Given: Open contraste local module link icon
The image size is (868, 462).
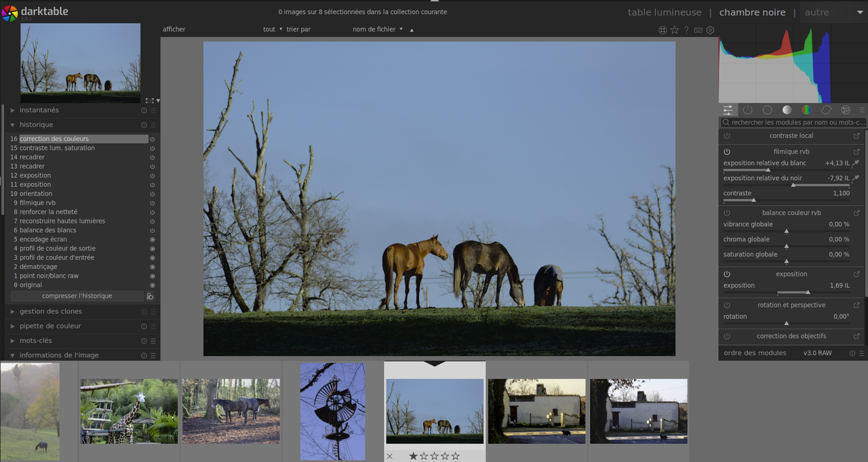Looking at the screenshot, I should pos(856,136).
